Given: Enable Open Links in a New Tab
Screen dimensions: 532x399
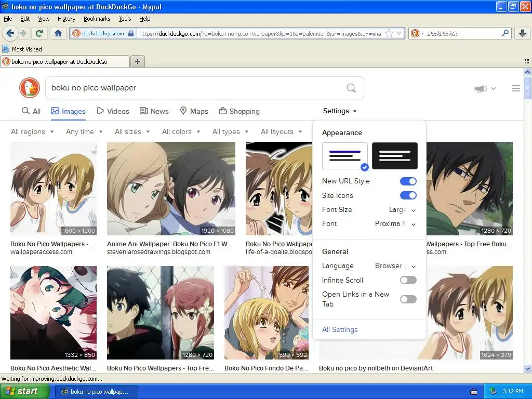Looking at the screenshot, I should pyautogui.click(x=408, y=299).
